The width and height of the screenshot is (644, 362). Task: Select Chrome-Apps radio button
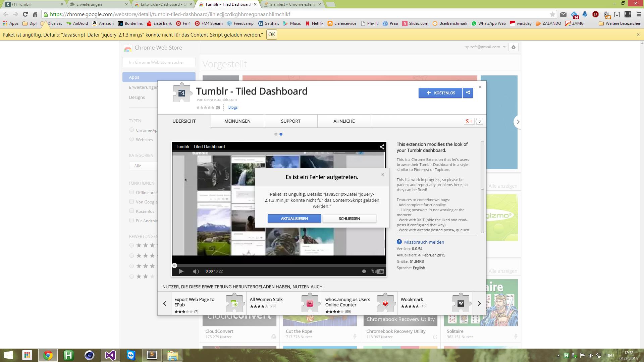131,130
